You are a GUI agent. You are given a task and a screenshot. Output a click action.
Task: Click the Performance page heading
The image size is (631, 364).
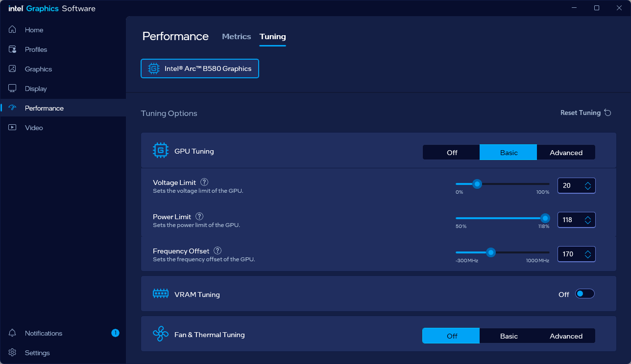coord(175,37)
